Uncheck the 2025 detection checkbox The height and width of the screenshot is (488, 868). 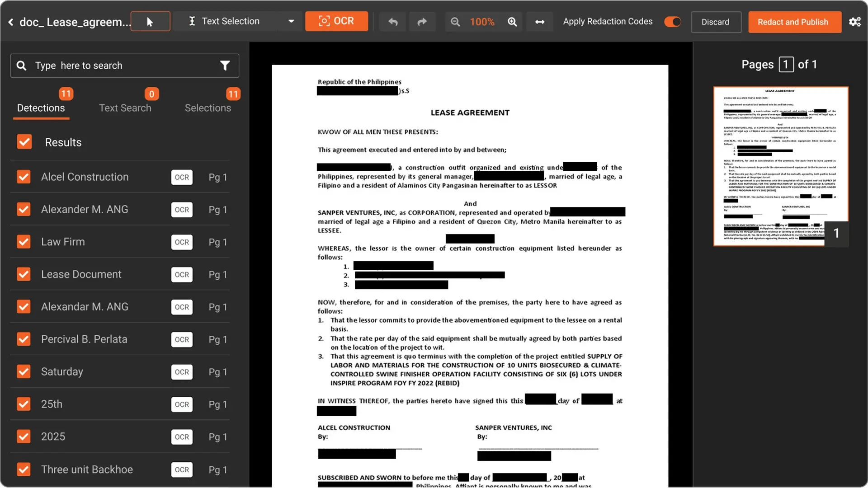tap(24, 436)
